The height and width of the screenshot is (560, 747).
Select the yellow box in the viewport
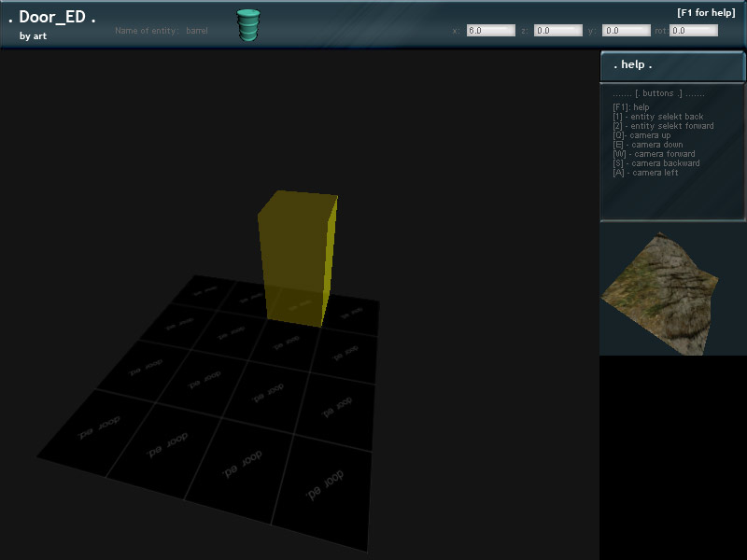(x=297, y=259)
